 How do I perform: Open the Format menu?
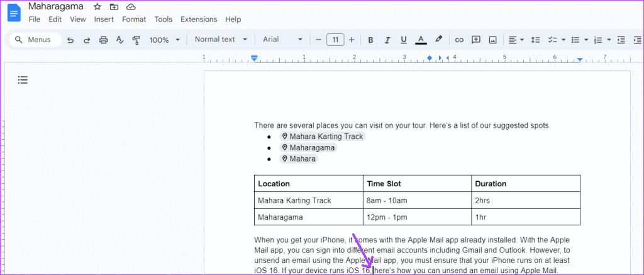point(134,20)
